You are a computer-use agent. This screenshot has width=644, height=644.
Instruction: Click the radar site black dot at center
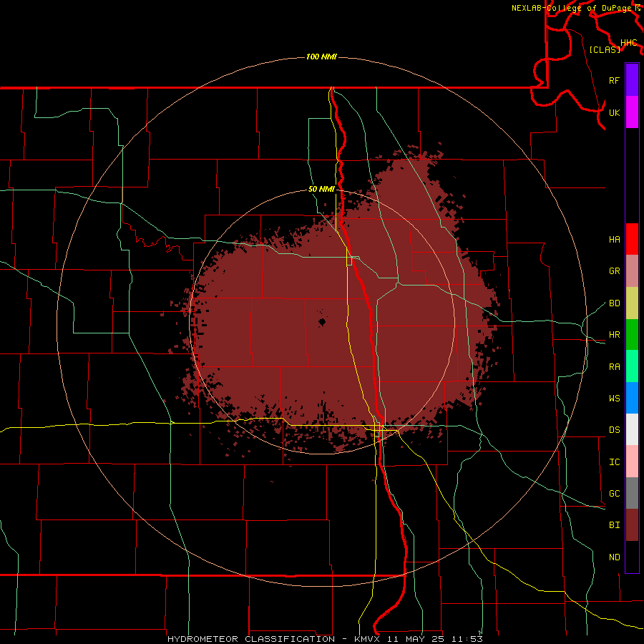[322, 322]
